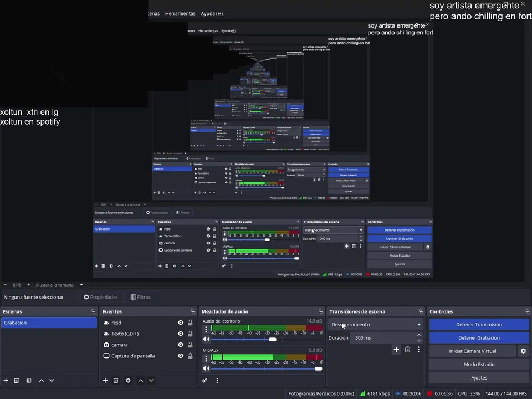Decrease transition Duración value
Image resolution: width=532 pixels, height=399 pixels.
click(419, 341)
